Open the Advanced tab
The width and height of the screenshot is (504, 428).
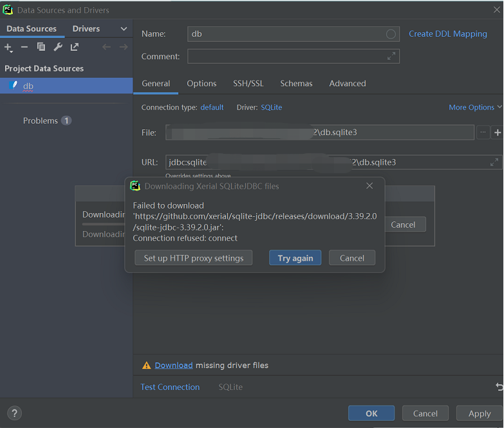coord(348,84)
